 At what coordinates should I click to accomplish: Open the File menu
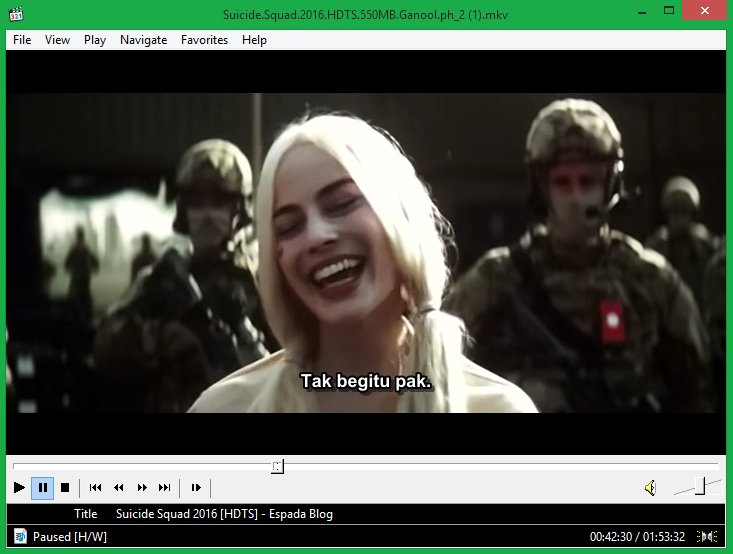[22, 40]
